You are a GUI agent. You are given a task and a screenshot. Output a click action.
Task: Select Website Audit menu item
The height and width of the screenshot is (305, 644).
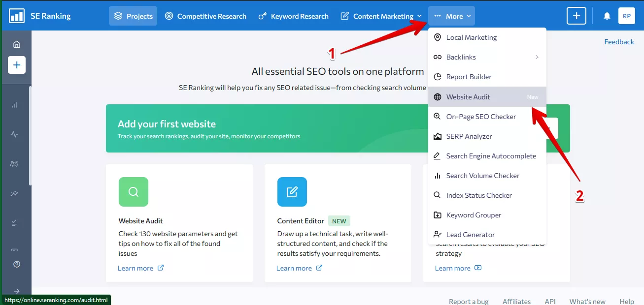(x=487, y=97)
